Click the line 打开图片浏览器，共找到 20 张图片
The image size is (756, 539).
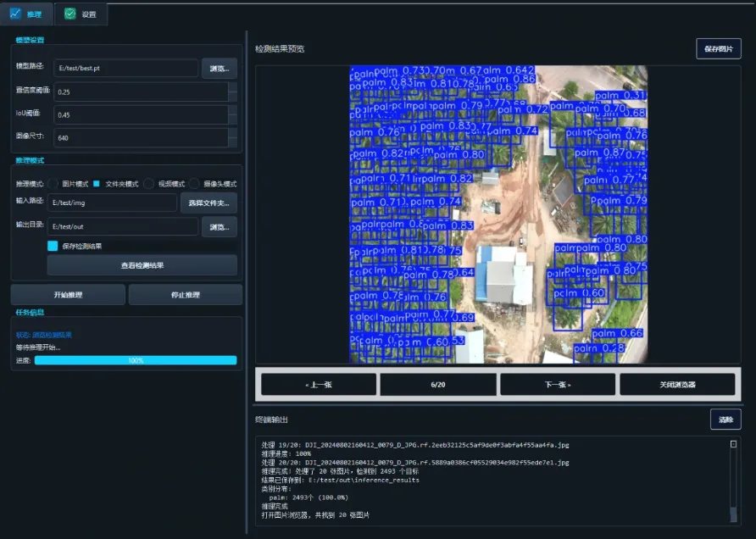tap(315, 515)
